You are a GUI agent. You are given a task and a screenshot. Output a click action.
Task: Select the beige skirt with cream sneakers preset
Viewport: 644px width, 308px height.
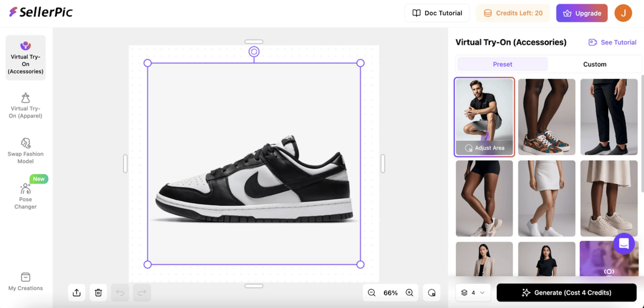tap(609, 199)
